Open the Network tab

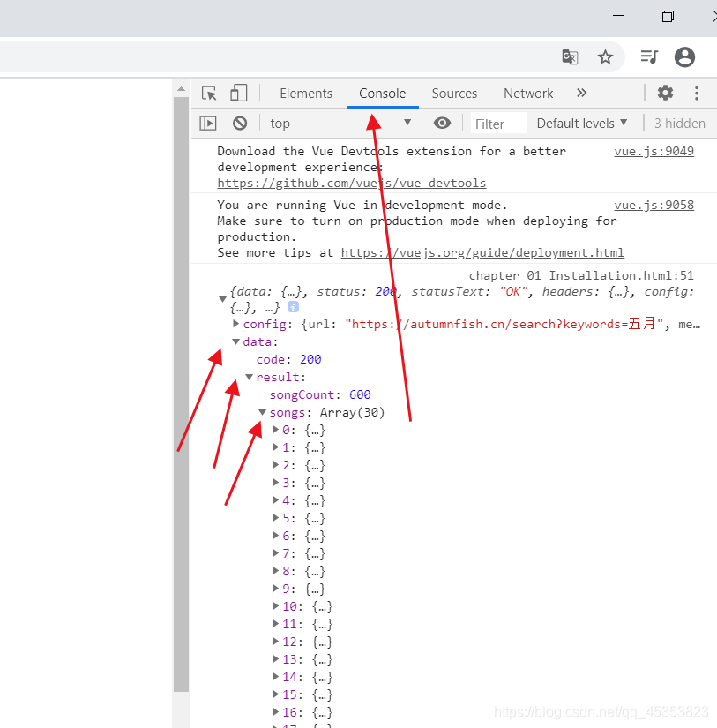(x=528, y=94)
